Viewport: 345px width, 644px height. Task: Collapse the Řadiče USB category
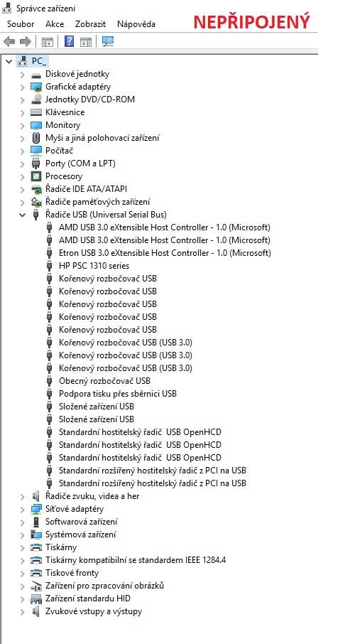pos(22,215)
